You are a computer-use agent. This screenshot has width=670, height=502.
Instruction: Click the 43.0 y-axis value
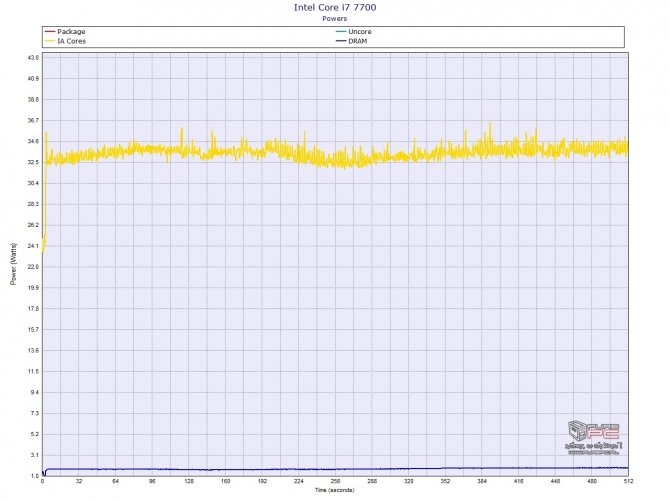click(34, 58)
